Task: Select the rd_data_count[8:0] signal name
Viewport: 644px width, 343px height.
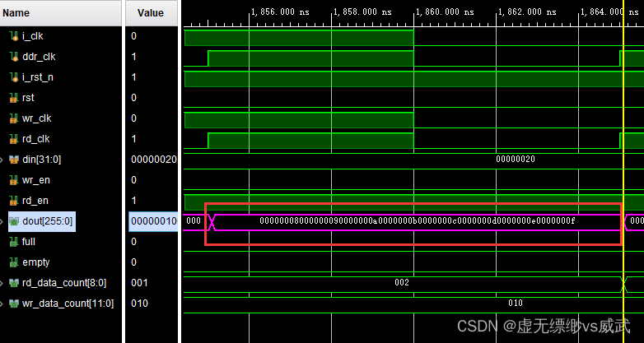Action: pos(64,283)
